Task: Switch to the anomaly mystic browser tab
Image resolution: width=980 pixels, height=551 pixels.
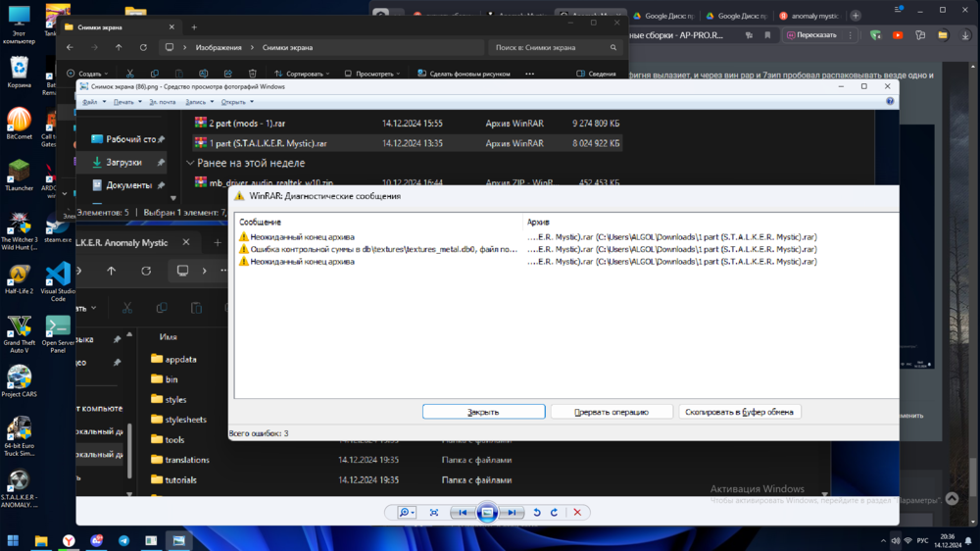Action: point(808,16)
